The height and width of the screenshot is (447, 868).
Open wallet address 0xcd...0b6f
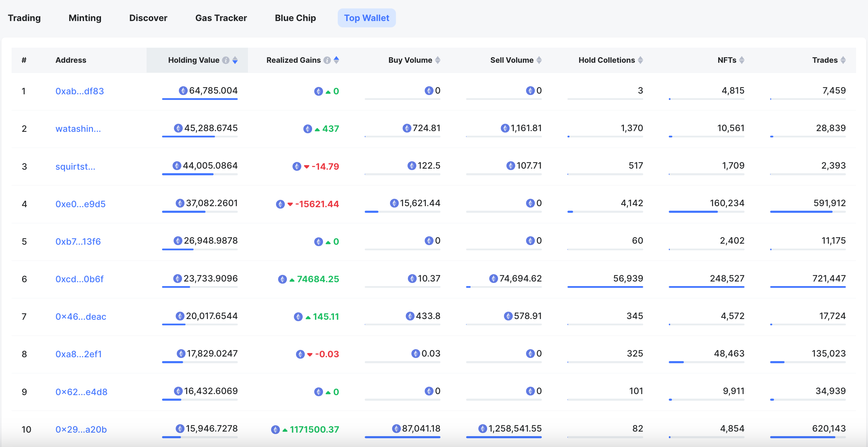coord(80,279)
